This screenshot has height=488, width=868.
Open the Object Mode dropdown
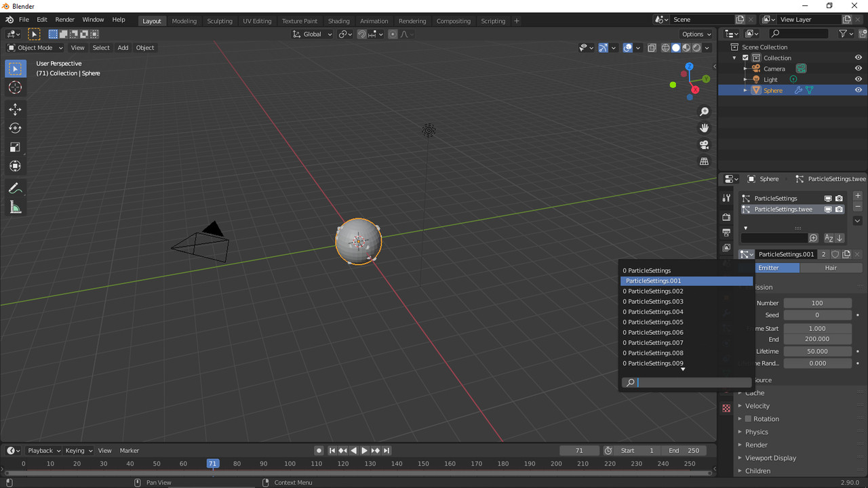(x=35, y=47)
